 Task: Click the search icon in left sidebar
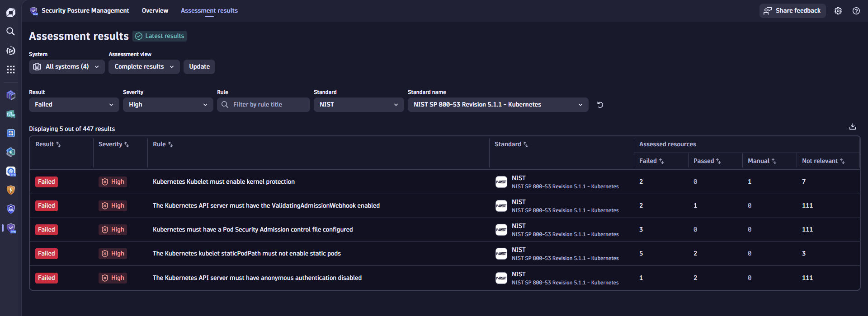pyautogui.click(x=10, y=31)
